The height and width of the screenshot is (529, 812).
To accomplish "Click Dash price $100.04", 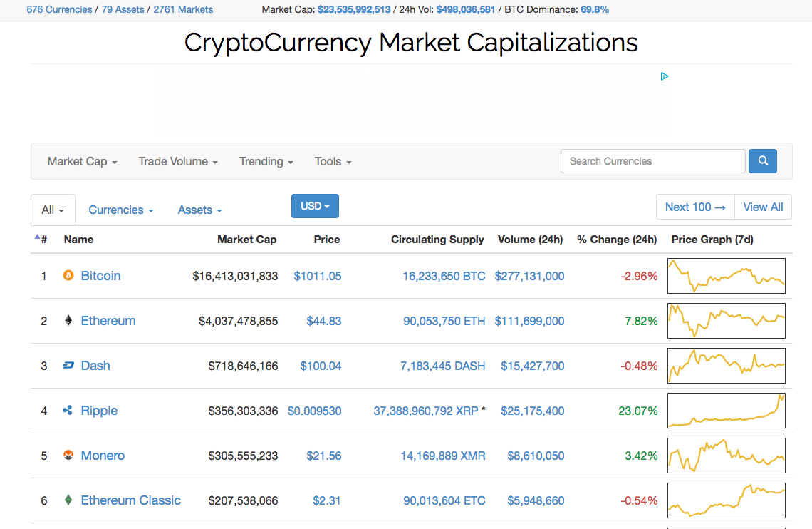I will 321,366.
